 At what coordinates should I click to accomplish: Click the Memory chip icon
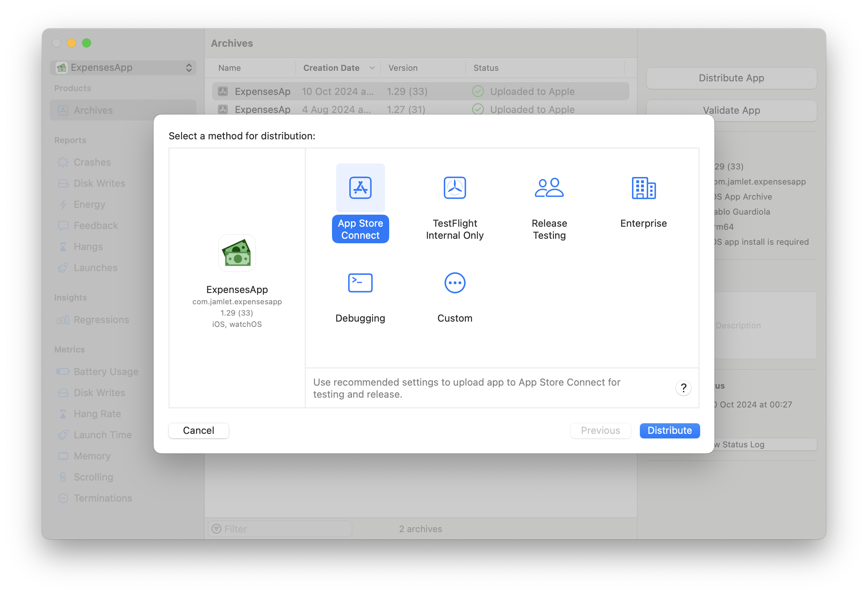pos(63,456)
